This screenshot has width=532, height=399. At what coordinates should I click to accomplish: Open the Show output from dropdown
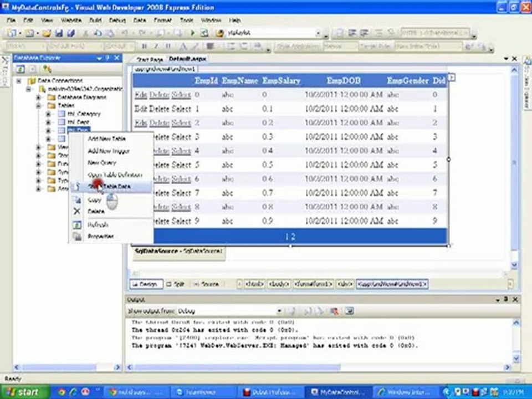pyautogui.click(x=279, y=311)
